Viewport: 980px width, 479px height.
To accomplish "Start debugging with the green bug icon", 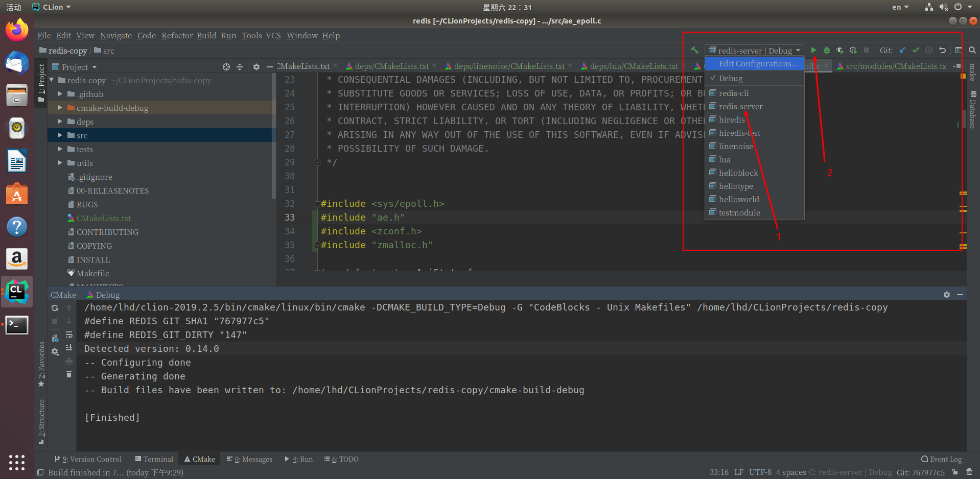I will click(x=827, y=50).
